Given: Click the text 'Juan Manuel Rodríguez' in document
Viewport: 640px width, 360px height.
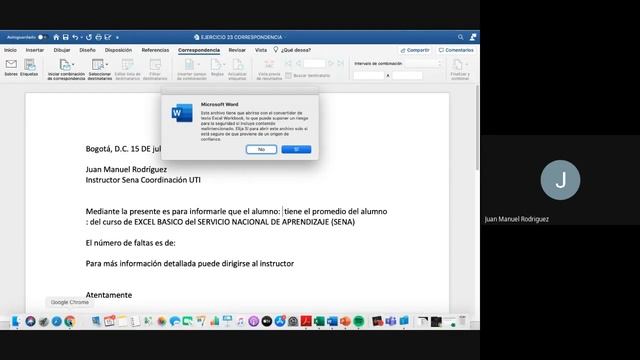Looking at the screenshot, I should tap(126, 169).
